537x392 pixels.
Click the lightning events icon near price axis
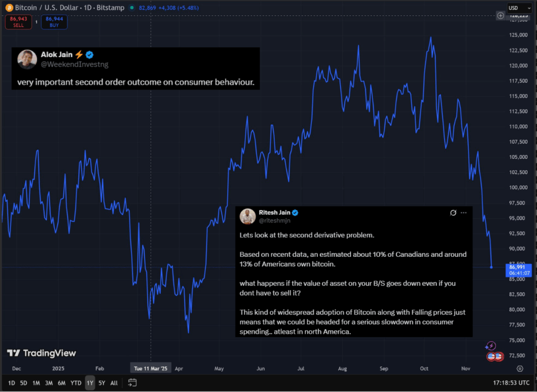[490, 346]
